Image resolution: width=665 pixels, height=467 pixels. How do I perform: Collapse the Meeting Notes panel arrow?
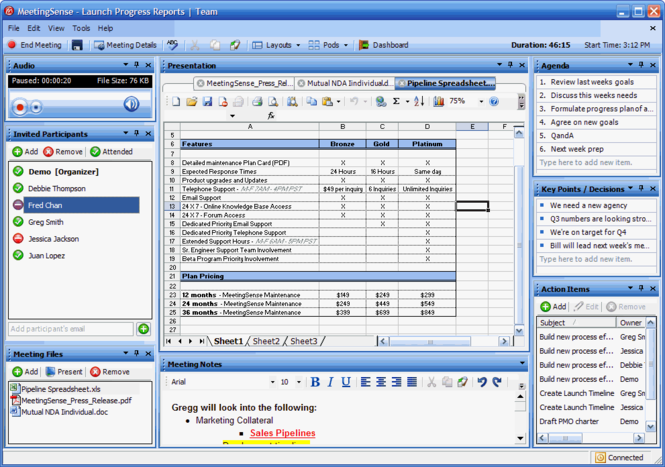[x=522, y=363]
